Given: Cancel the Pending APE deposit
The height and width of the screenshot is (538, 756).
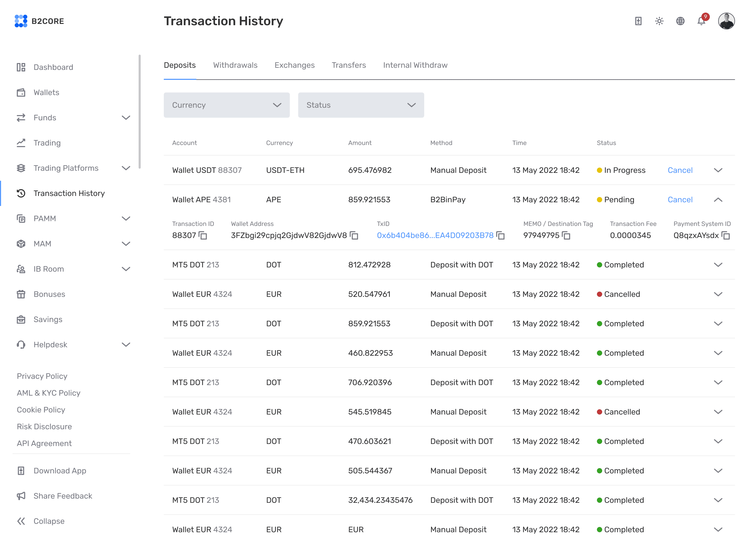Looking at the screenshot, I should tap(680, 200).
